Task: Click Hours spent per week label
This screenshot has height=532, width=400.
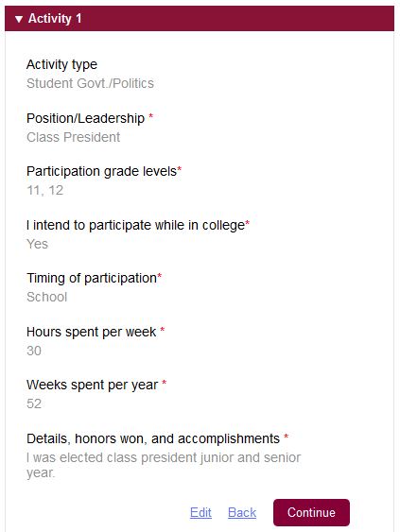Action: 92,332
